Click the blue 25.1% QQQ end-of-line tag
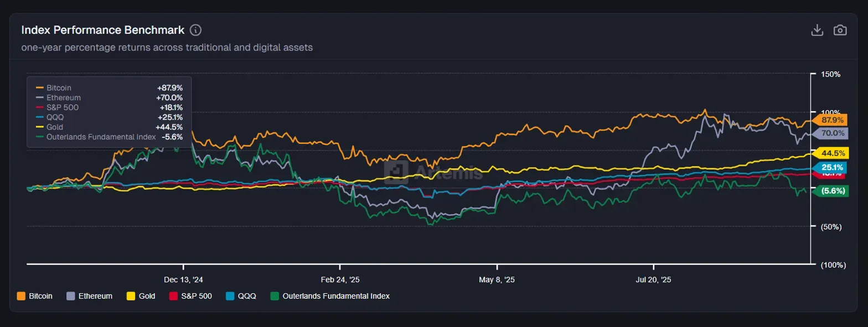 832,167
